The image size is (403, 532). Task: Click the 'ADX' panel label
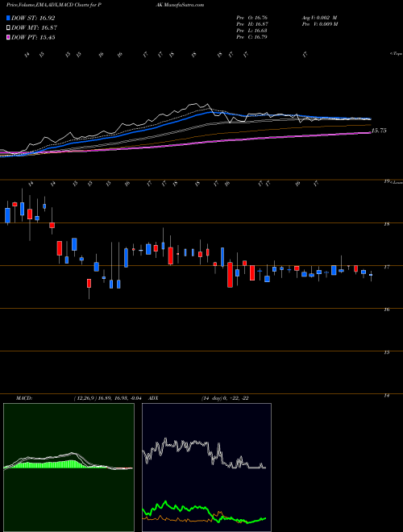[153, 398]
